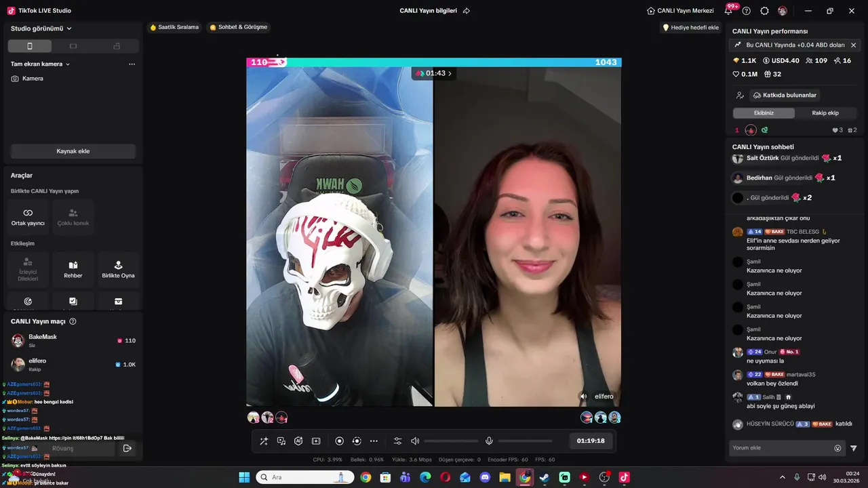The height and width of the screenshot is (488, 868).
Task: Select the elifero opponent row
Action: 73,364
